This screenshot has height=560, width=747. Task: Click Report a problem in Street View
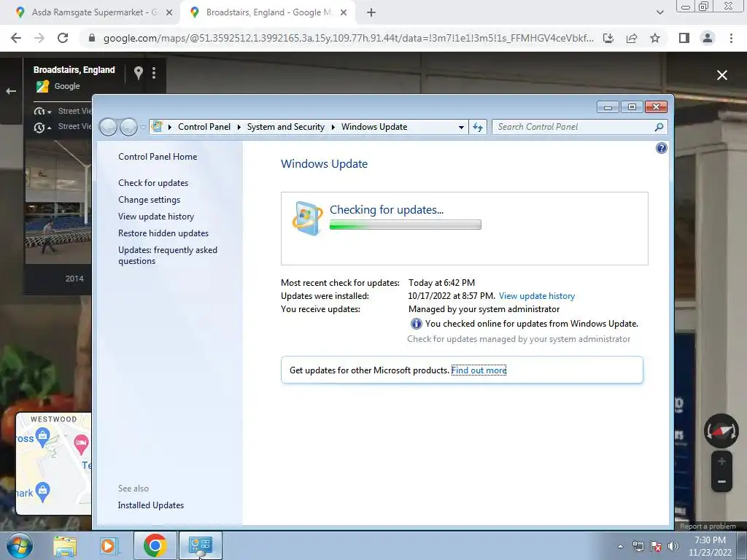click(708, 526)
